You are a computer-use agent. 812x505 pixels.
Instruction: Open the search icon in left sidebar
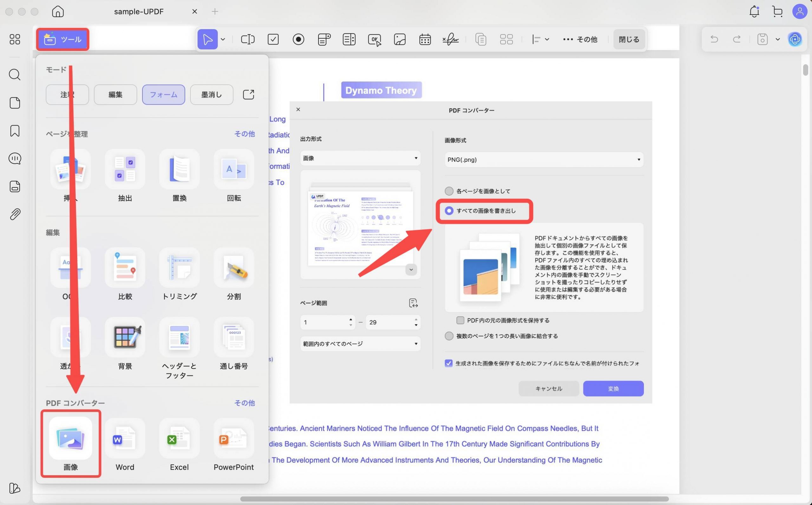[15, 75]
